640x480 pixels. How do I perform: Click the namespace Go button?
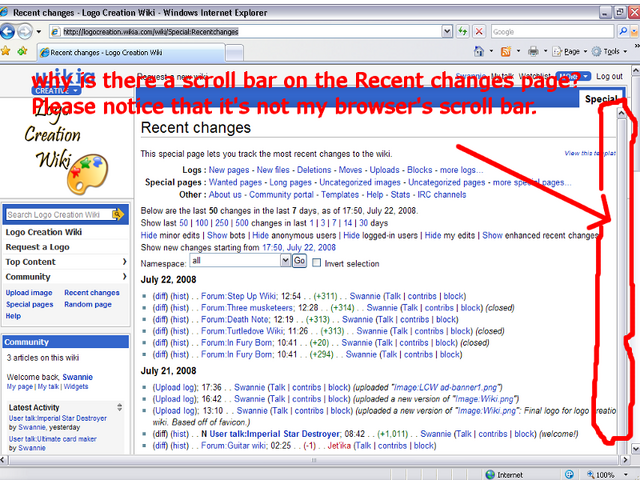tap(299, 260)
